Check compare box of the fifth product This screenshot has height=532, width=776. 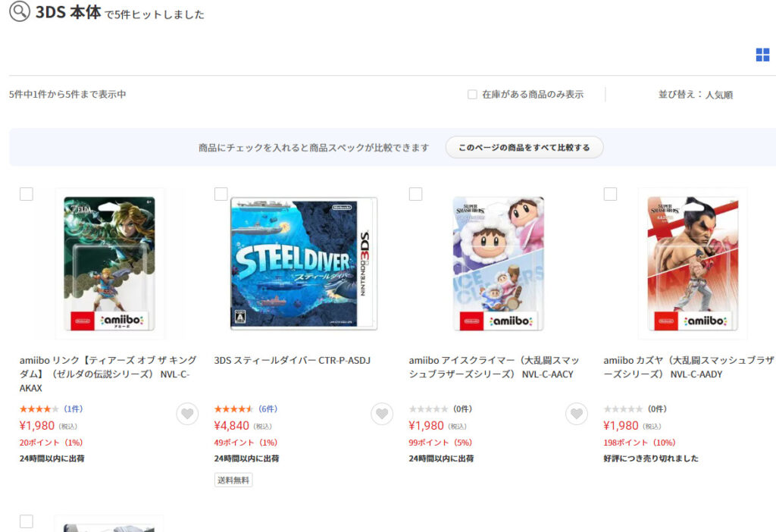(x=27, y=521)
